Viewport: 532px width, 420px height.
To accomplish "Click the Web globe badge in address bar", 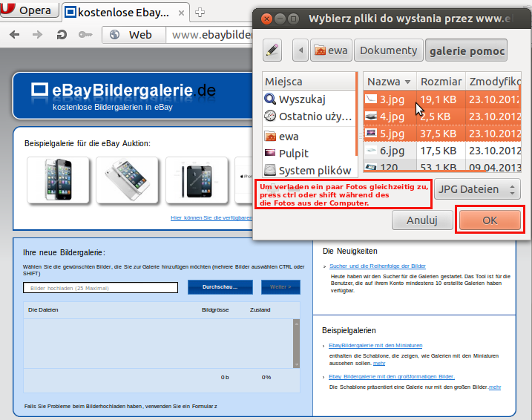I will pos(134,35).
